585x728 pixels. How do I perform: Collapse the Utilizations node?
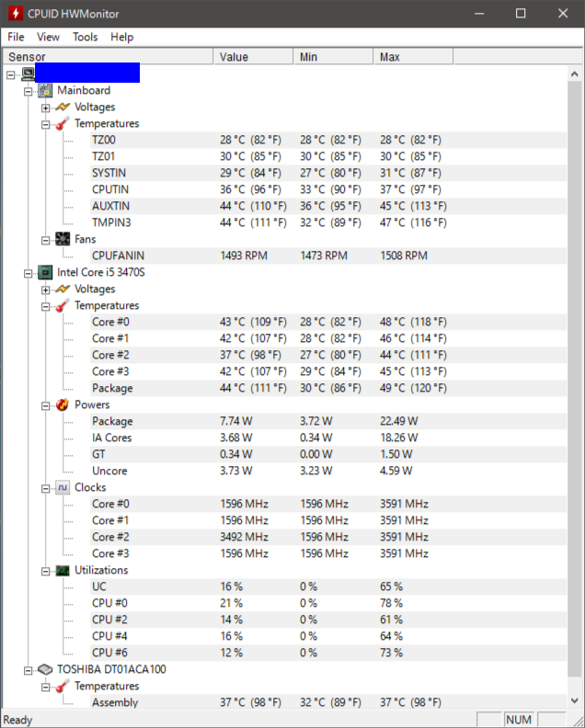click(x=46, y=571)
